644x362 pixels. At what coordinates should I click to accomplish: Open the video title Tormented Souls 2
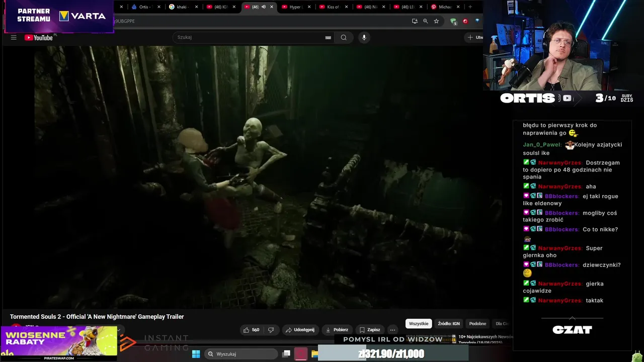[x=97, y=317]
